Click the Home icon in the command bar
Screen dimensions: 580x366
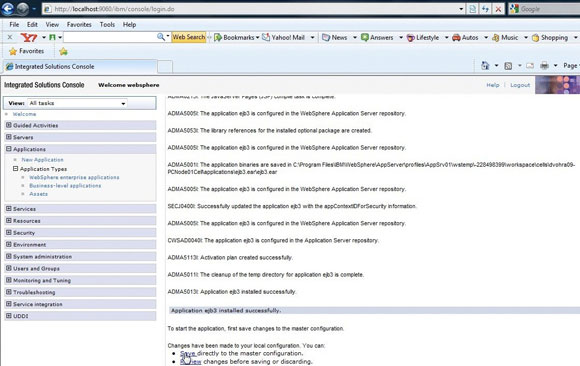pyautogui.click(x=485, y=66)
